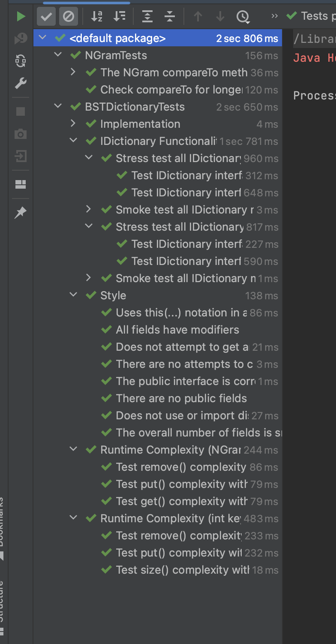Viewport: 336px width, 644px height.
Task: Open test history clock icon
Action: coord(243,17)
